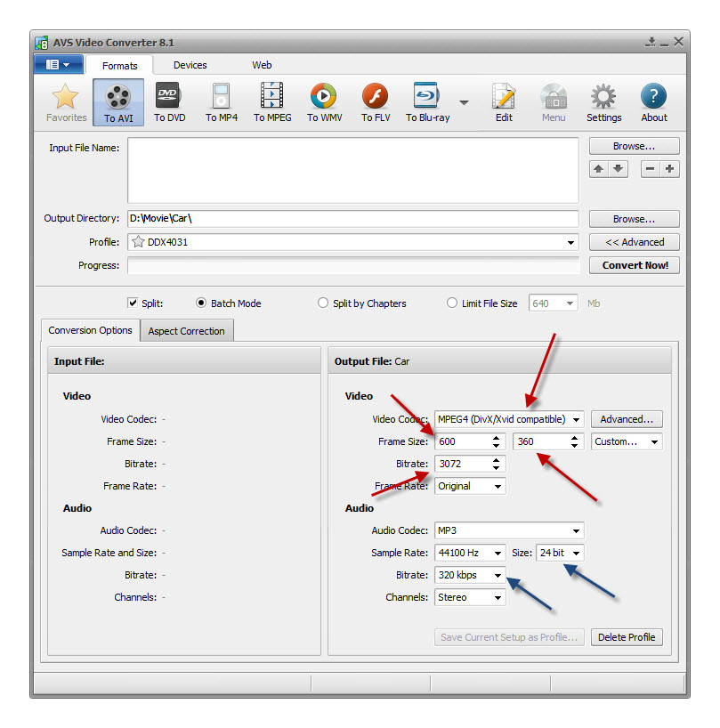Open the About help icon

pos(653,102)
